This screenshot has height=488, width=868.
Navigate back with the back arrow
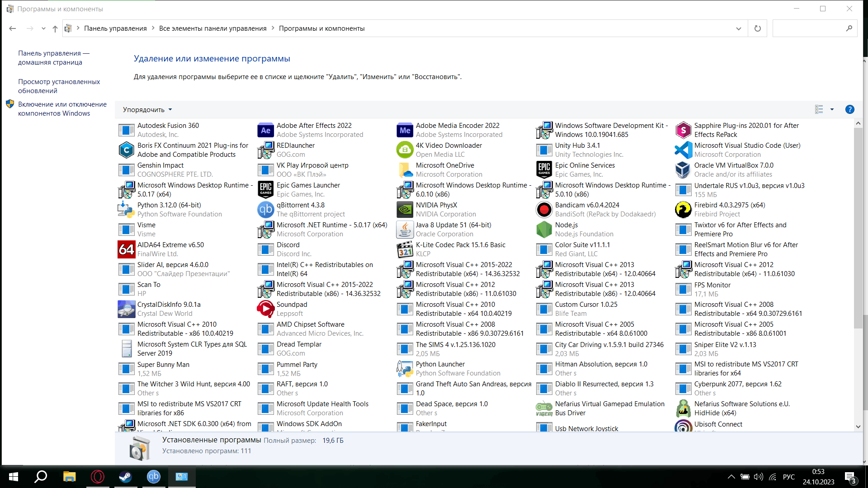click(x=13, y=28)
